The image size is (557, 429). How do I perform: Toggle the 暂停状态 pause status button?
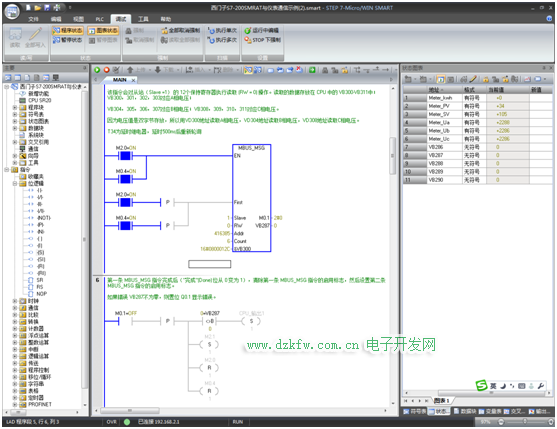67,40
